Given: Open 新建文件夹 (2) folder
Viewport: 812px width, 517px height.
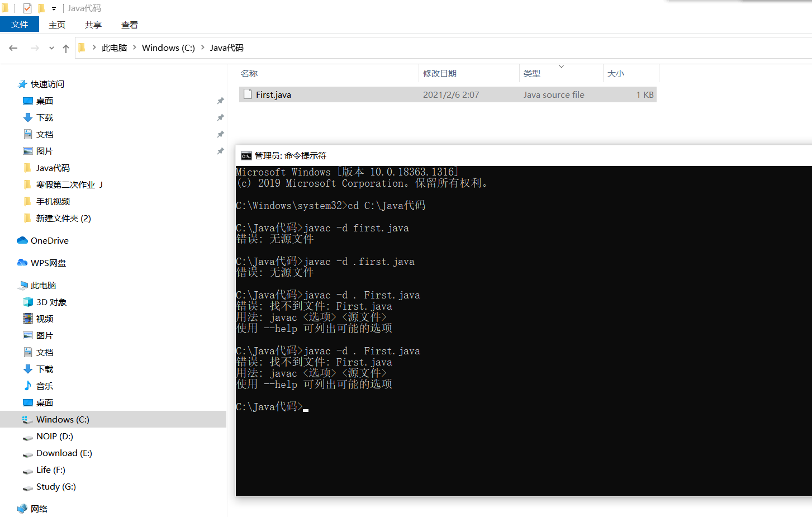Looking at the screenshot, I should point(64,218).
